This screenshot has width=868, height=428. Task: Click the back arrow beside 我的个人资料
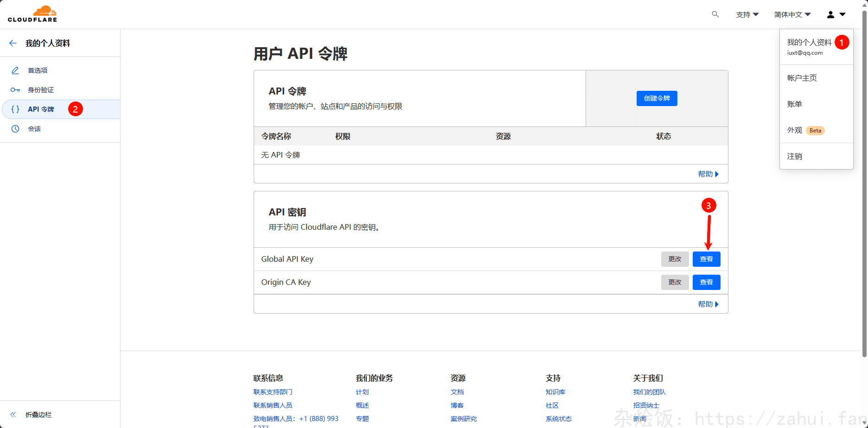13,43
